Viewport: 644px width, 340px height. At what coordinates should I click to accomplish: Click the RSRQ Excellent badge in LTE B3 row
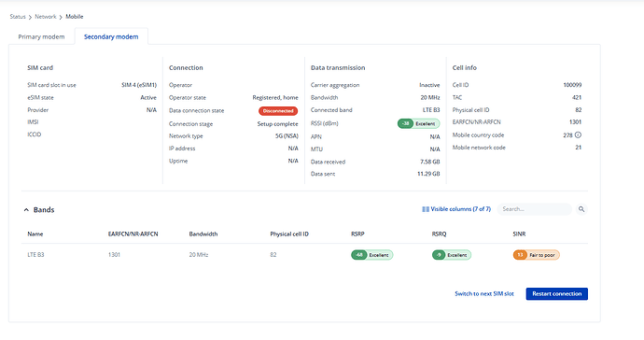point(452,255)
